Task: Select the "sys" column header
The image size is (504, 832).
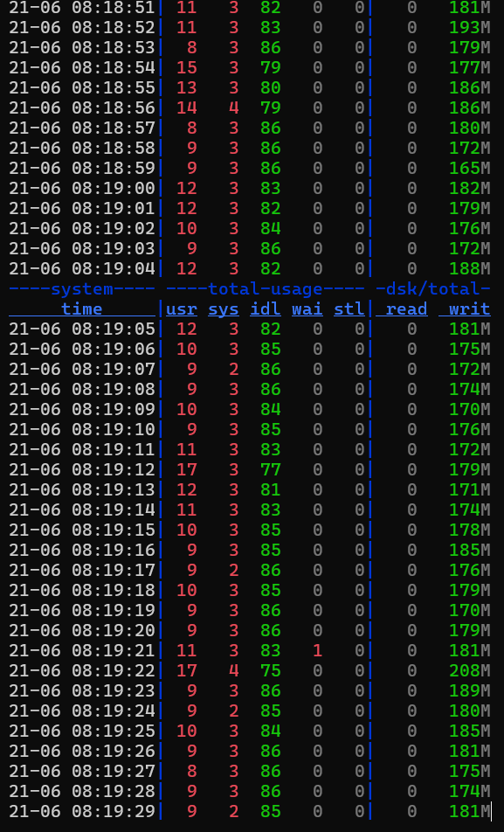Action: (x=224, y=309)
